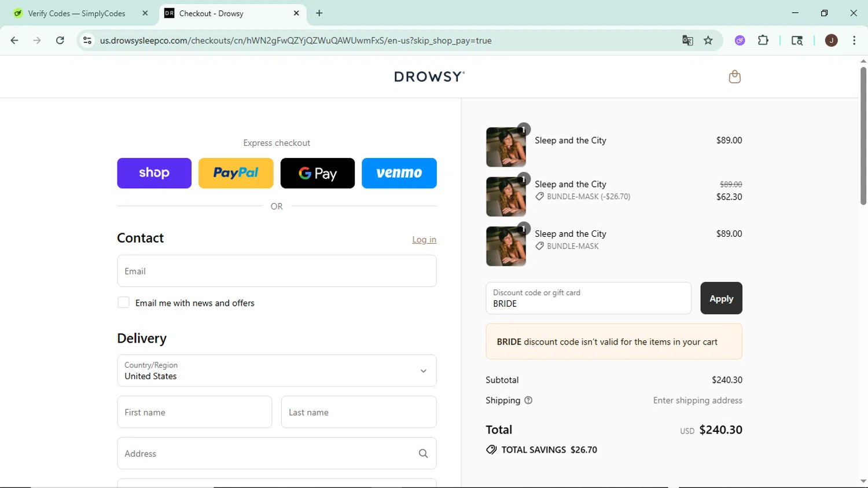View site information icon in address bar

coord(87,41)
